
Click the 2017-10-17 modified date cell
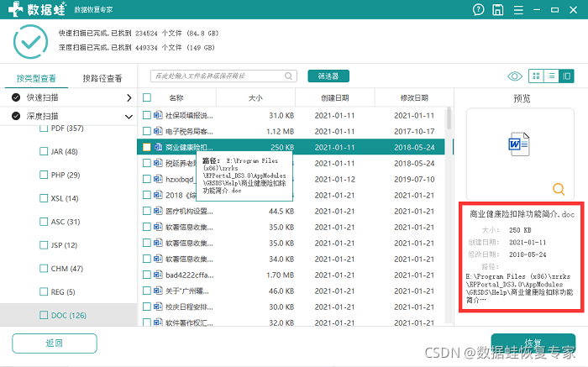tap(414, 131)
